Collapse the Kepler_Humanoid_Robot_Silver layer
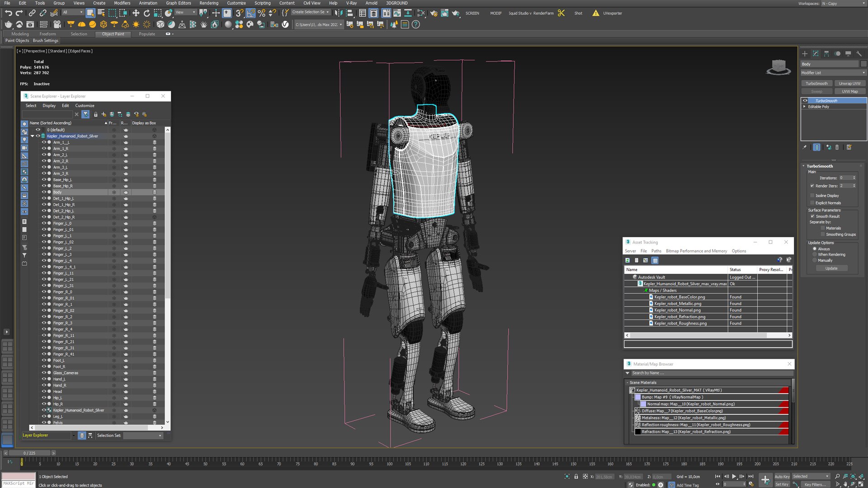Image resolution: width=868 pixels, height=488 pixels. point(33,136)
